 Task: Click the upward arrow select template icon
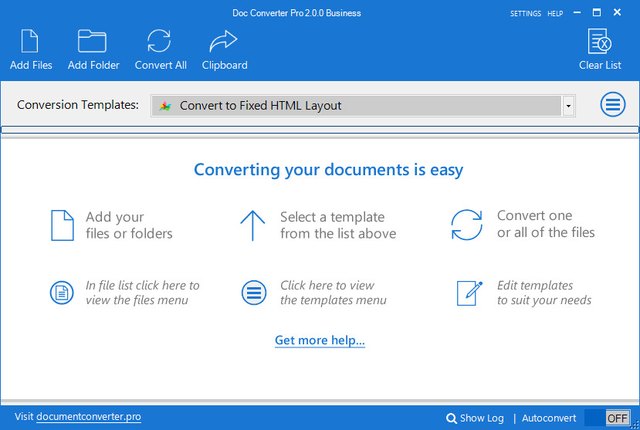click(x=251, y=225)
